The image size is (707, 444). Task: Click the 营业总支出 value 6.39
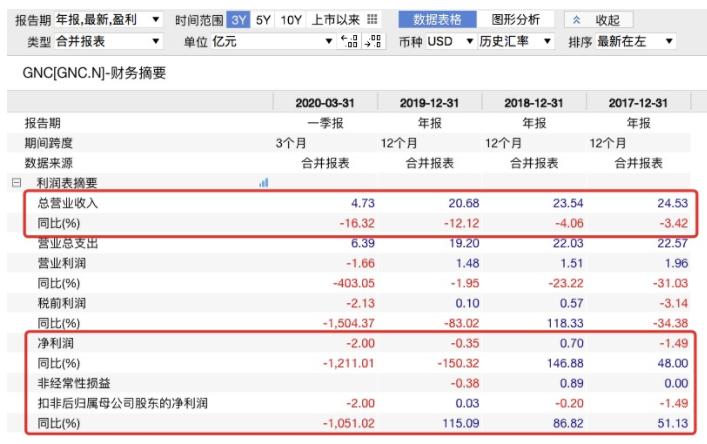click(x=363, y=243)
